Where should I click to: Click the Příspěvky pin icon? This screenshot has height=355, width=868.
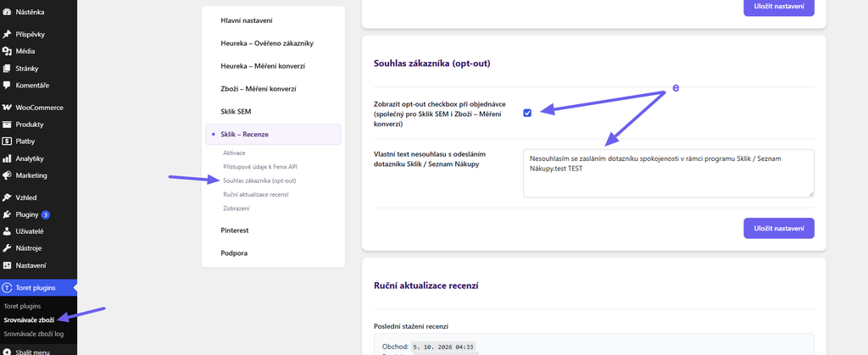[7, 34]
